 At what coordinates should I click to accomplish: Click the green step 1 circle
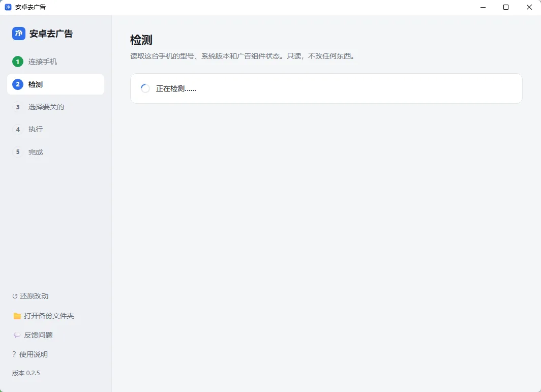click(18, 62)
